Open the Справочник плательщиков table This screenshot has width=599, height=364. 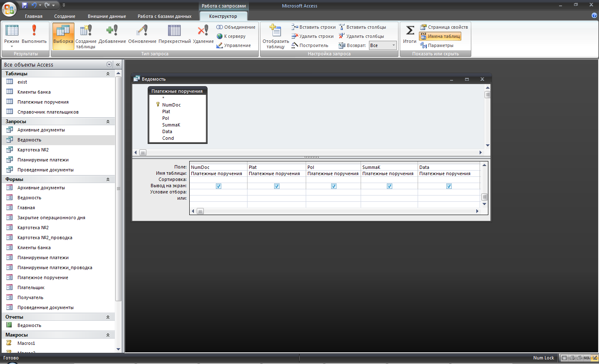click(x=58, y=112)
